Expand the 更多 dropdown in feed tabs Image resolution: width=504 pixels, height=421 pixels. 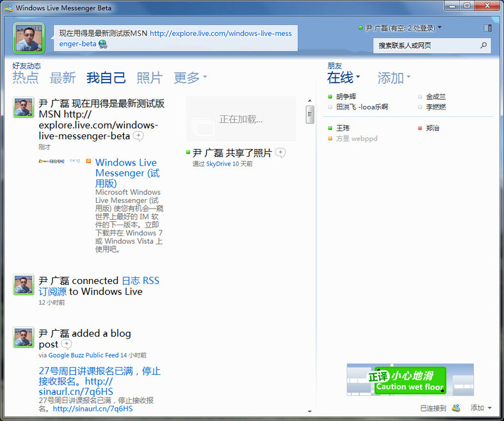190,77
